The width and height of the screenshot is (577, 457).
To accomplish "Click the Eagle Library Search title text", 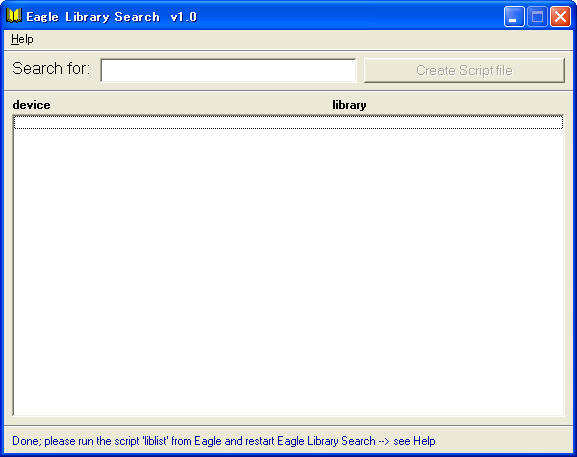I will coord(93,17).
